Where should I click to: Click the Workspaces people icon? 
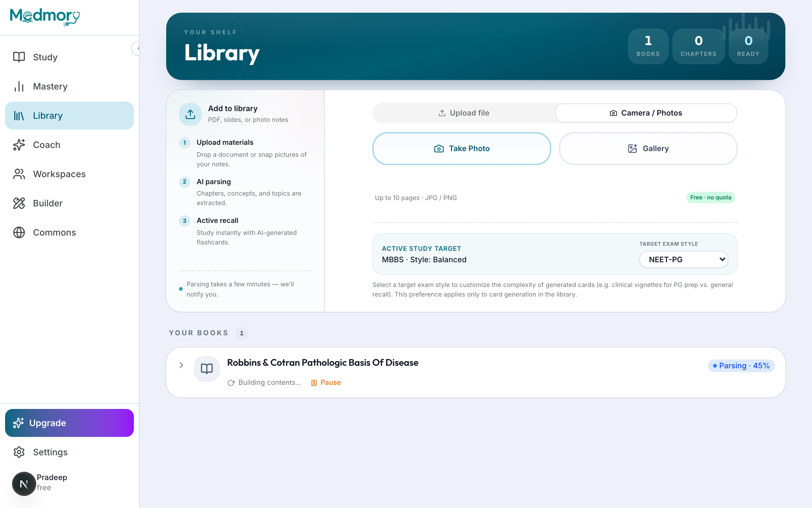(x=19, y=174)
